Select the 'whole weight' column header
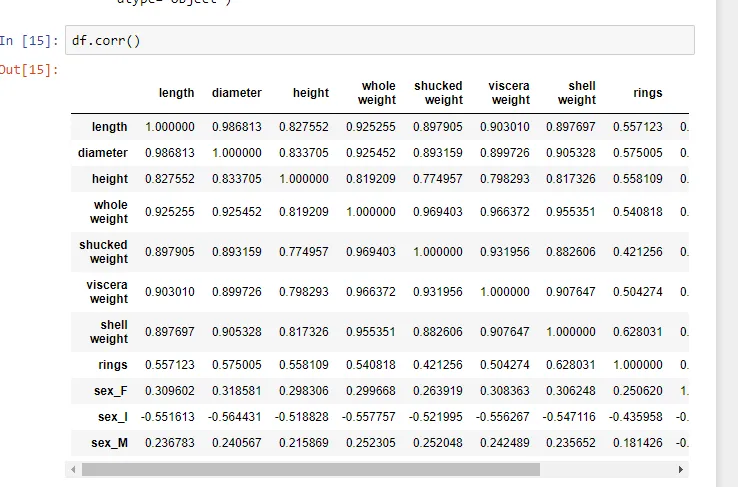The width and height of the screenshot is (738, 487). tap(377, 93)
